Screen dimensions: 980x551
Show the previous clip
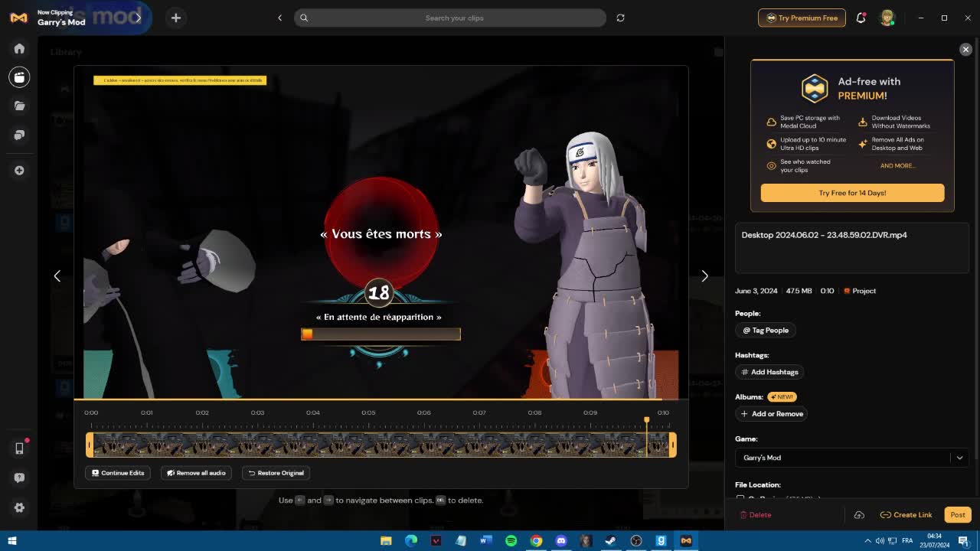[57, 275]
